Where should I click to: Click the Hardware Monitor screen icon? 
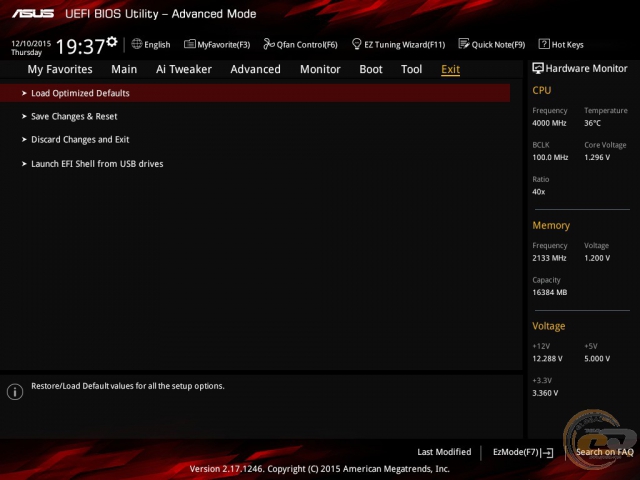(538, 68)
